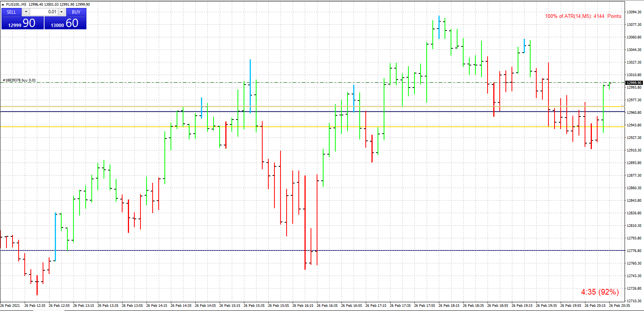Click the 26 Feb 17:15 time label
The height and width of the screenshot is (311, 644).
(376, 306)
